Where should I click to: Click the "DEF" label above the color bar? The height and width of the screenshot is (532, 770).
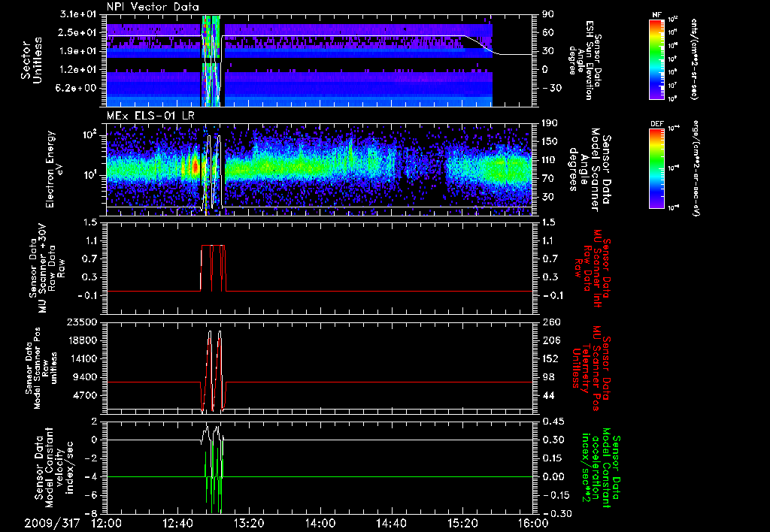656,124
